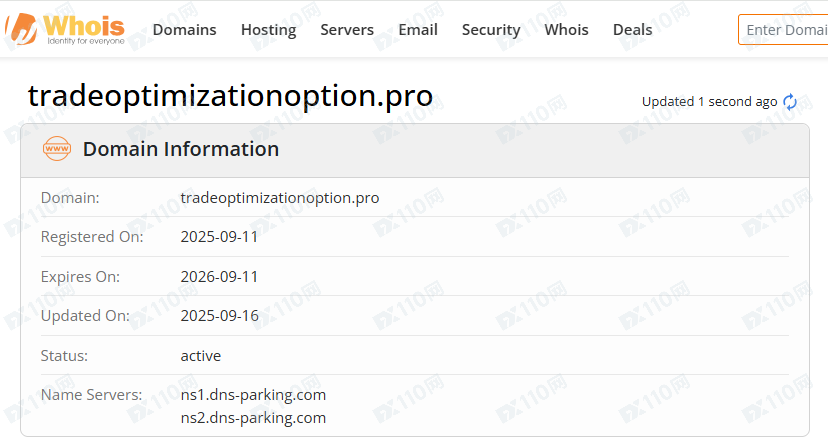The image size is (828, 437).
Task: Click the Updated On date 2025-09-16
Action: pos(219,316)
